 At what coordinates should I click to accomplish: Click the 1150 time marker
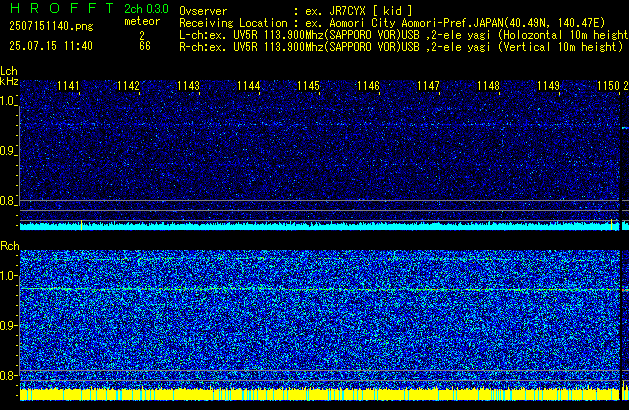[609, 86]
